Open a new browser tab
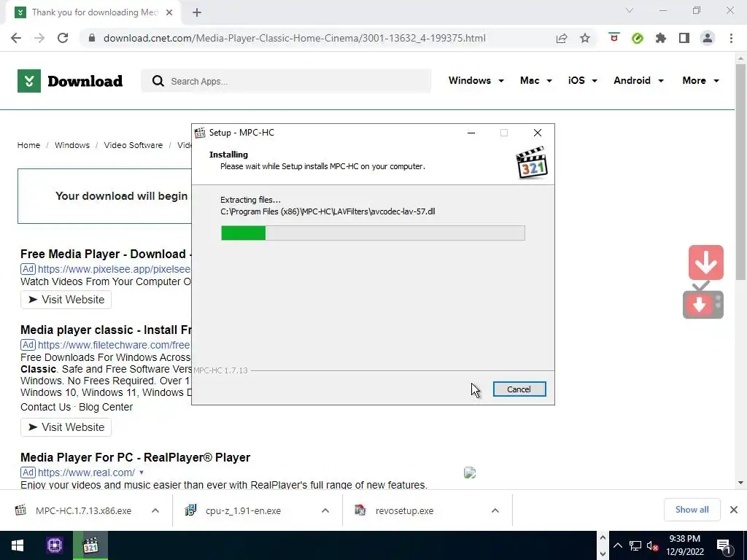The width and height of the screenshot is (747, 560). click(197, 12)
